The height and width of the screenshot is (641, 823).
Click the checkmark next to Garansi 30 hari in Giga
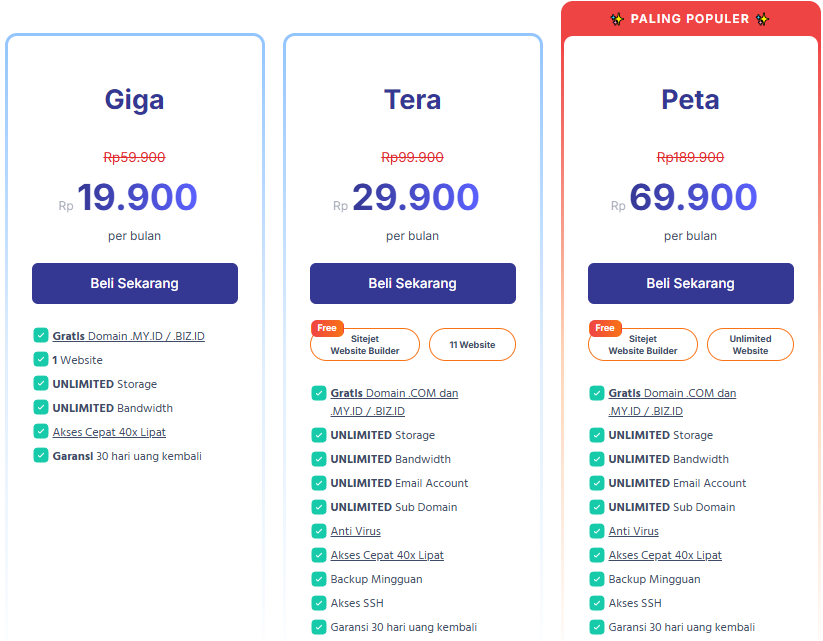tap(41, 455)
